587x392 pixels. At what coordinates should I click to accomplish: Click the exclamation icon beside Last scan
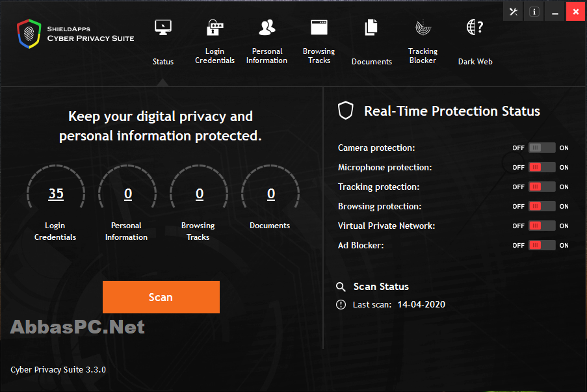(x=341, y=304)
